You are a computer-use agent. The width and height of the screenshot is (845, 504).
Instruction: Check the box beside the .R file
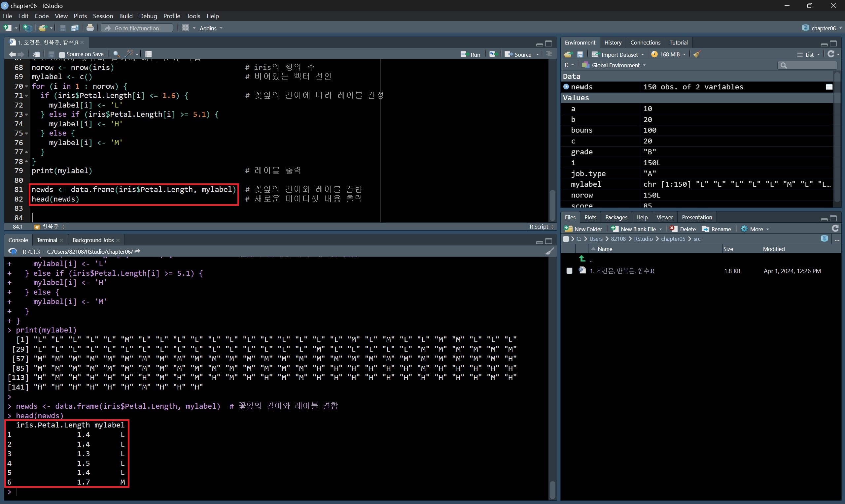(x=569, y=271)
